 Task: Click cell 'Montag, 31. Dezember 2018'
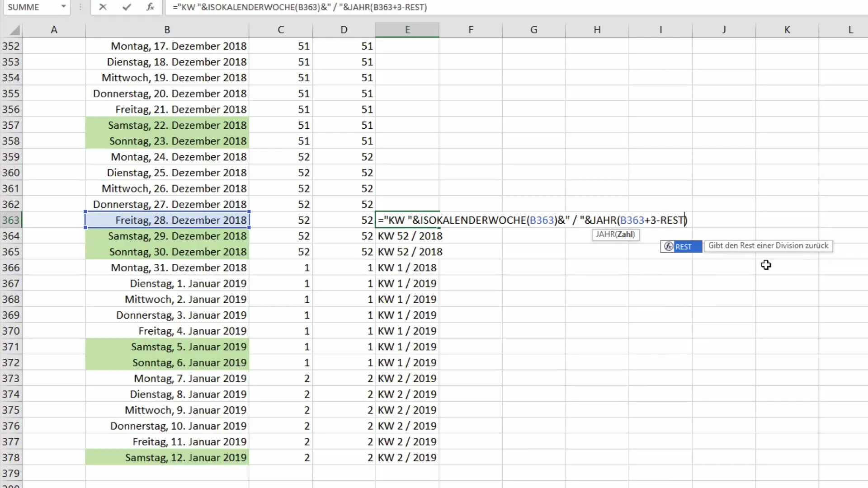[167, 267]
